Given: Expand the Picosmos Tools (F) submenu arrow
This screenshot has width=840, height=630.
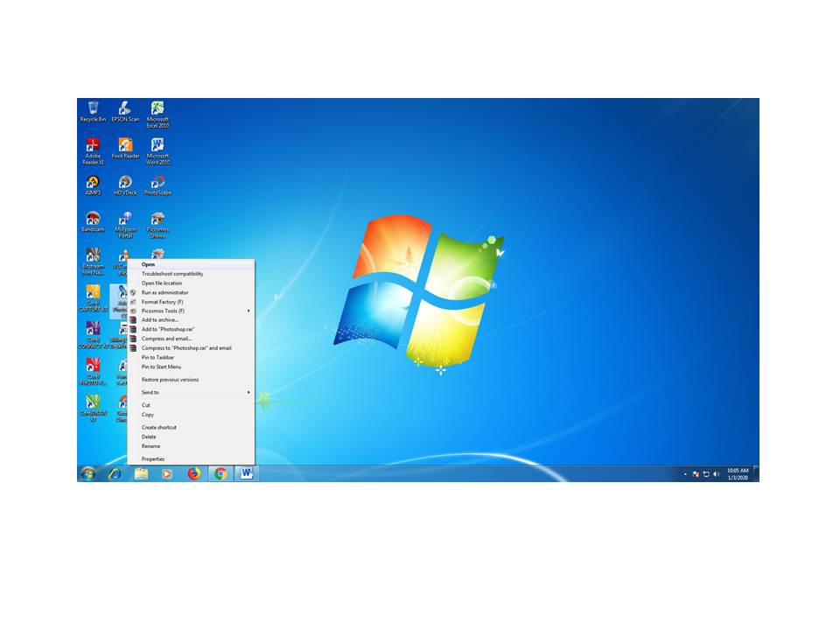Looking at the screenshot, I should point(248,311).
